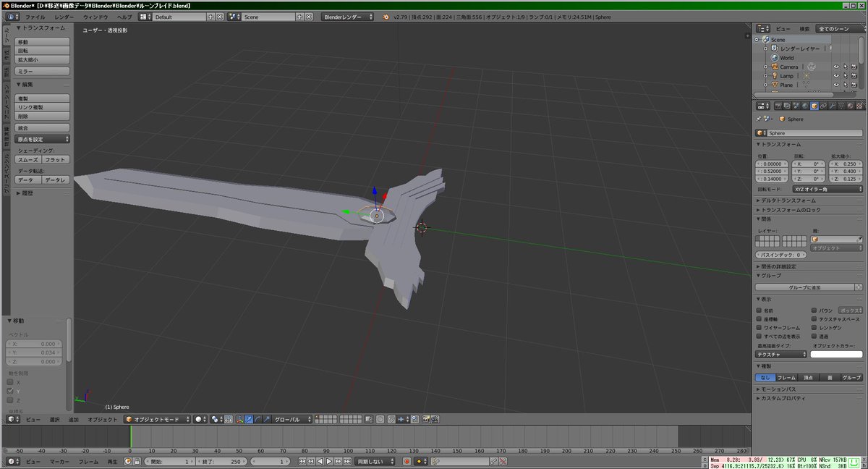Viewport: 868px width, 469px height.
Task: Click the ミラー button
Action: tap(43, 72)
